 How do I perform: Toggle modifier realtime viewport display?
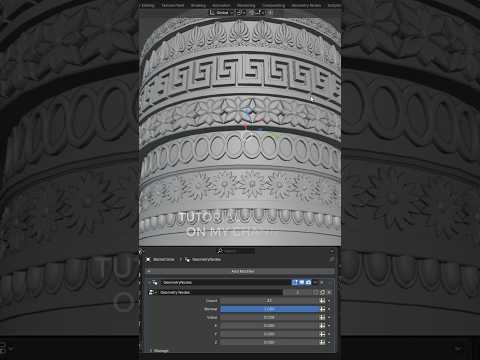302,282
